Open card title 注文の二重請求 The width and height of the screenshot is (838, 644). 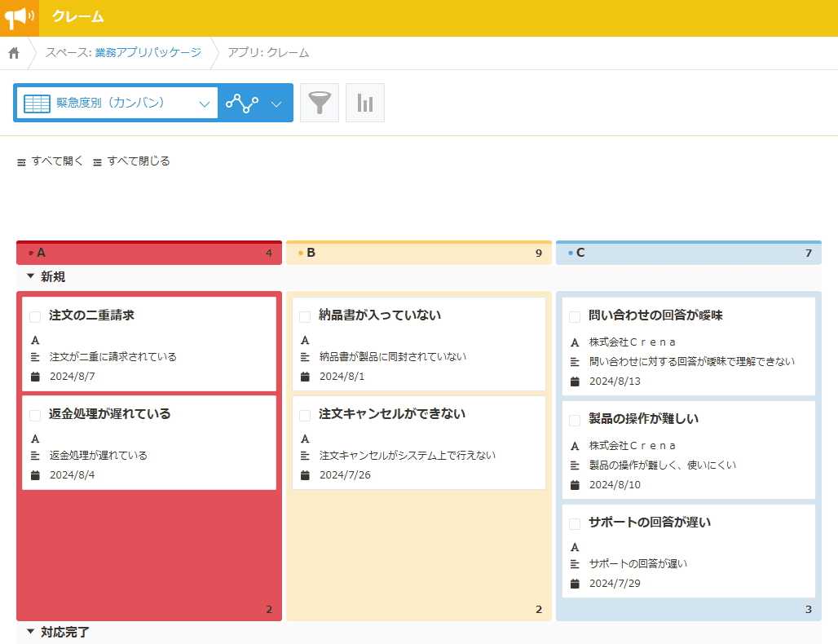tap(91, 315)
